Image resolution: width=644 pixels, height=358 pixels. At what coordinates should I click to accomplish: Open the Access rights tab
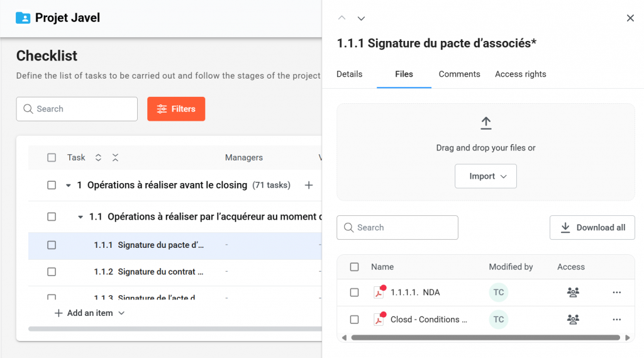tap(520, 74)
